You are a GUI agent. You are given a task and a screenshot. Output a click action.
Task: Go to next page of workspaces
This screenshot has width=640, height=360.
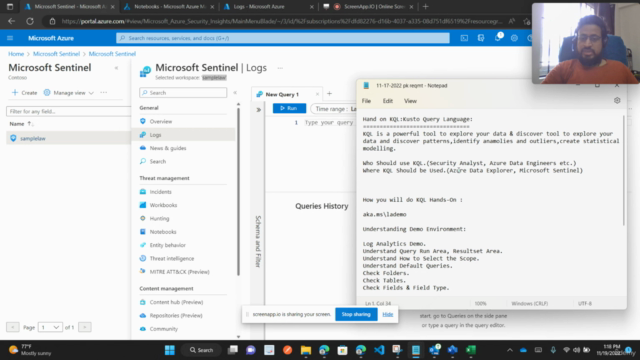85,327
